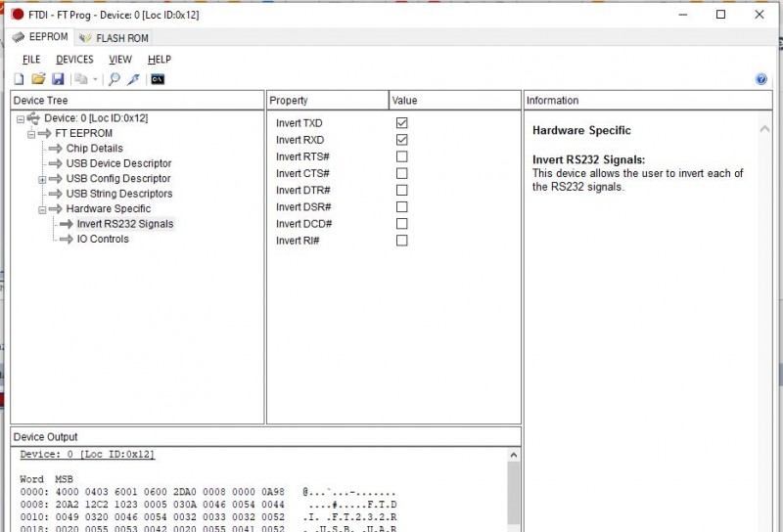The image size is (783, 532).
Task: Click the New template toolbar icon
Action: [x=19, y=79]
